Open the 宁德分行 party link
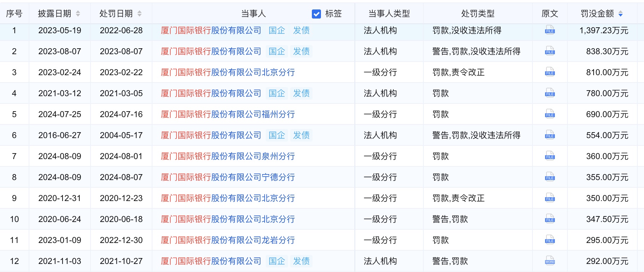 click(x=228, y=177)
